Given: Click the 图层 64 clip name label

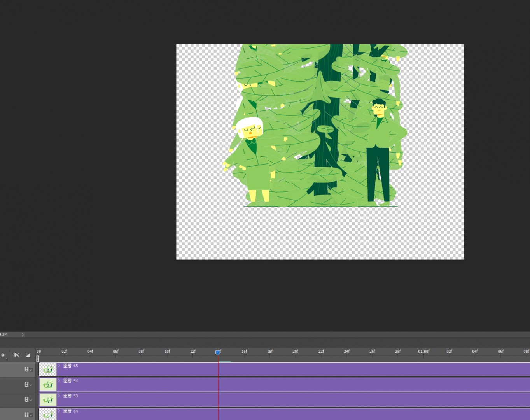Looking at the screenshot, I should [x=71, y=411].
